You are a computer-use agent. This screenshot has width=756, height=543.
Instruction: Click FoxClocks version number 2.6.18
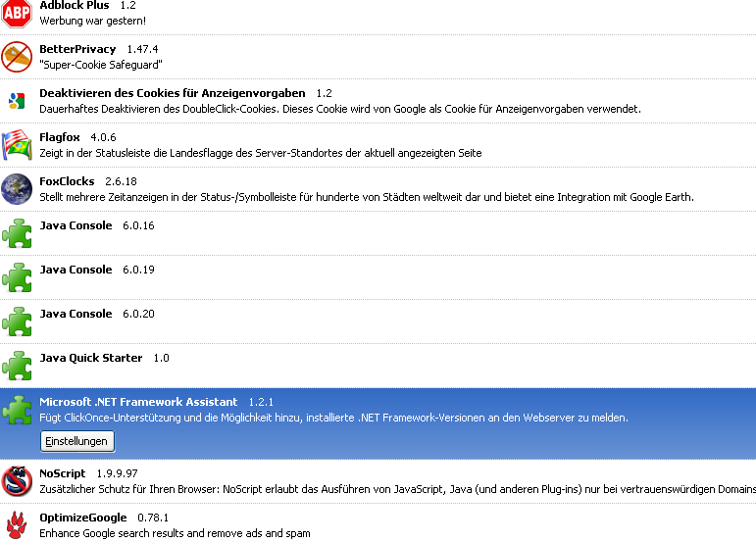pyautogui.click(x=121, y=181)
